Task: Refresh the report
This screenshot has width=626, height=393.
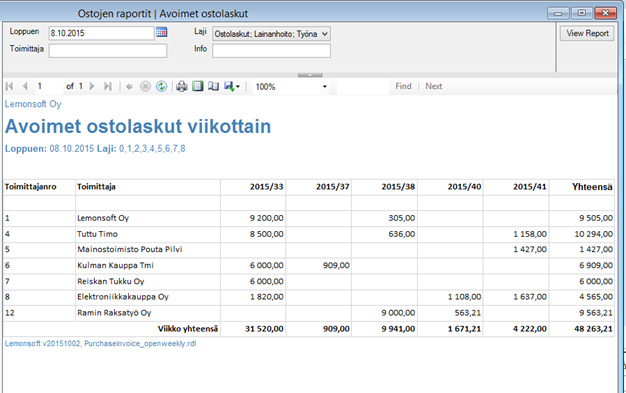Action: (161, 87)
